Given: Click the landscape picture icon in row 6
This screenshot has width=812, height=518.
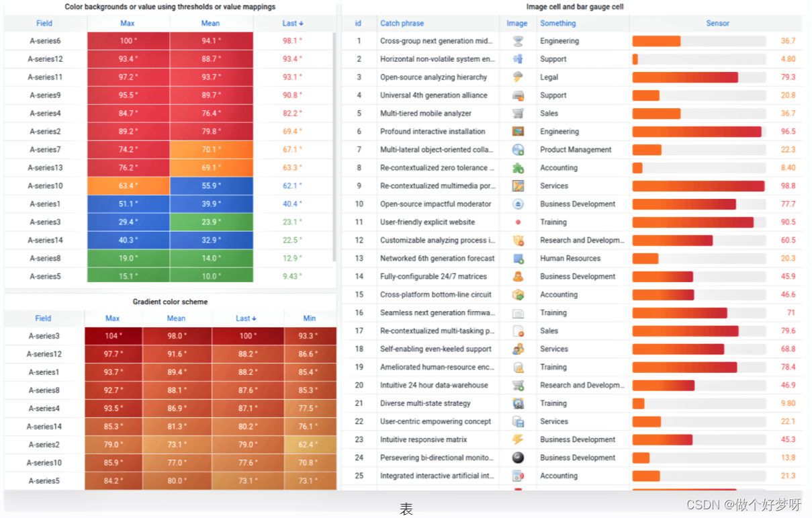Looking at the screenshot, I should (518, 132).
